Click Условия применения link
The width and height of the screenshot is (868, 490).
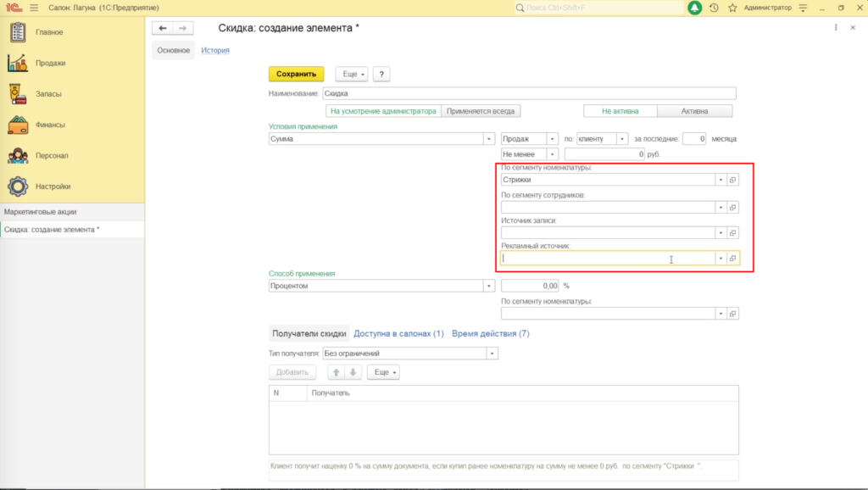(x=303, y=127)
